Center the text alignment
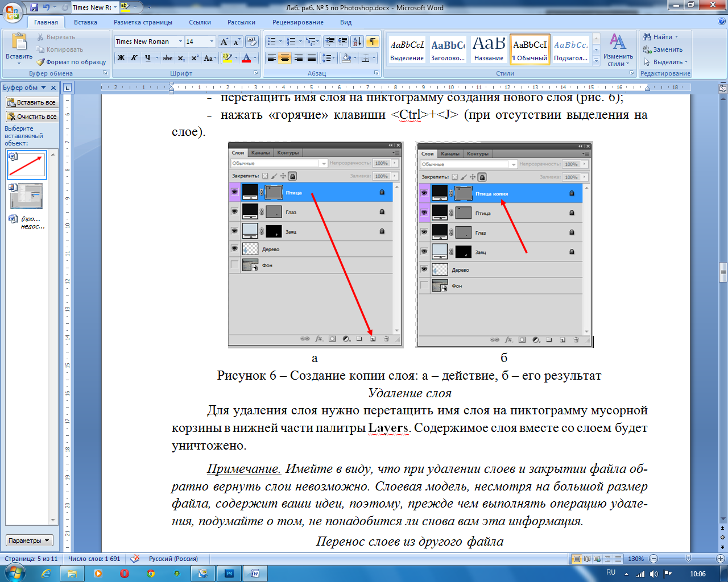Viewport: 728px width, 582px height. pyautogui.click(x=285, y=58)
